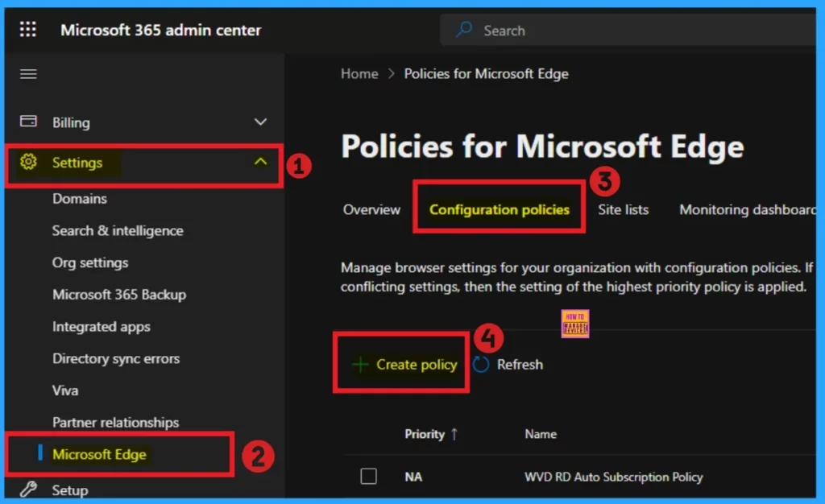
Task: Click the search magnifier icon
Action: pyautogui.click(x=463, y=30)
